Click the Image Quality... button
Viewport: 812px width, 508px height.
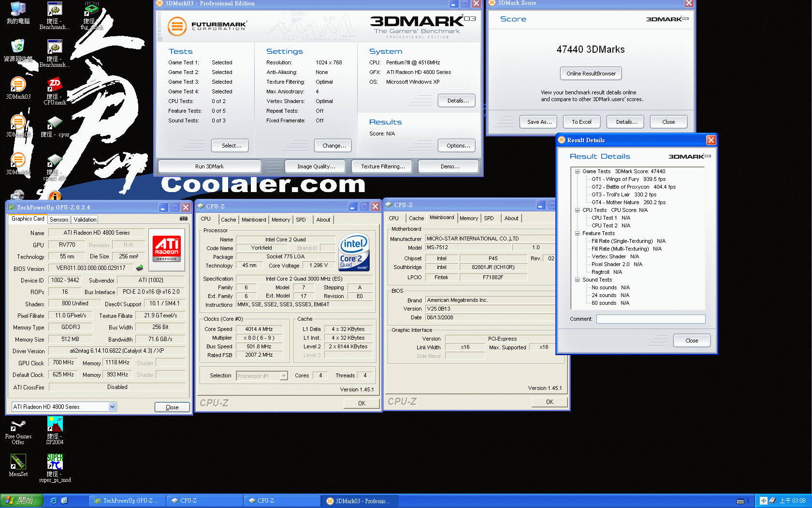[x=316, y=166]
